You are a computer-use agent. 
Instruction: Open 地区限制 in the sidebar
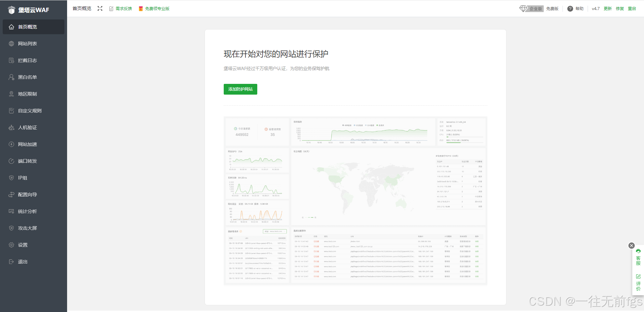(x=34, y=94)
